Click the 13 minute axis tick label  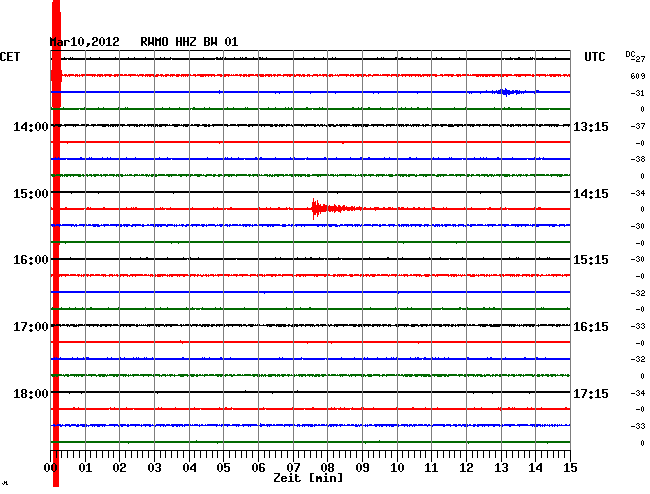tap(501, 468)
